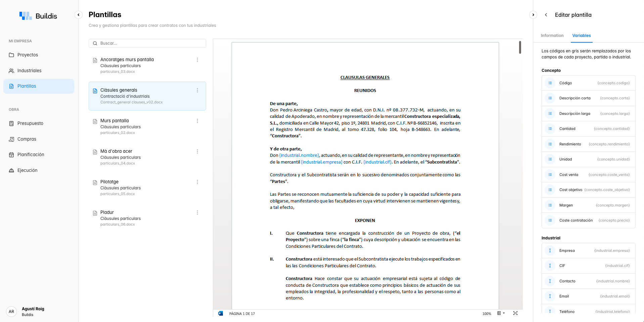Screen dimensions: 644x322
Task: Open options menu for Clàsules generals
Action: 197,90
